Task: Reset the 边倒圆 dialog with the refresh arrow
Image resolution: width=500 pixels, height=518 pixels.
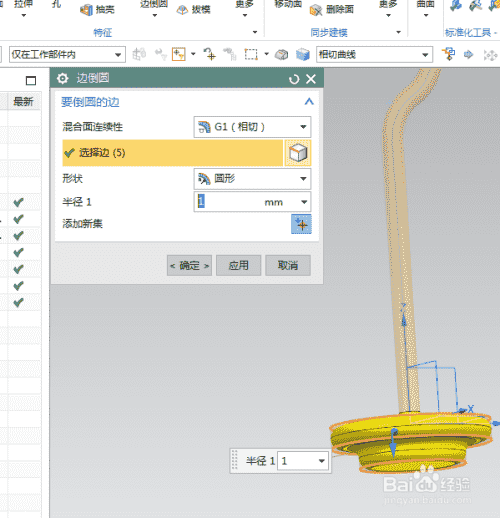Action: coord(294,79)
